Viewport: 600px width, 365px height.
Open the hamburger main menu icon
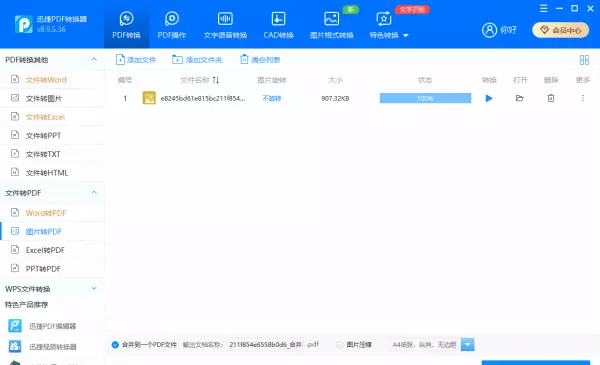tap(543, 8)
